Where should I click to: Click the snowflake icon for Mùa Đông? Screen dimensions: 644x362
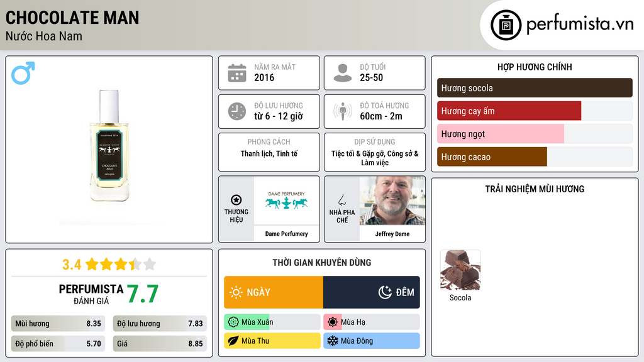333,341
